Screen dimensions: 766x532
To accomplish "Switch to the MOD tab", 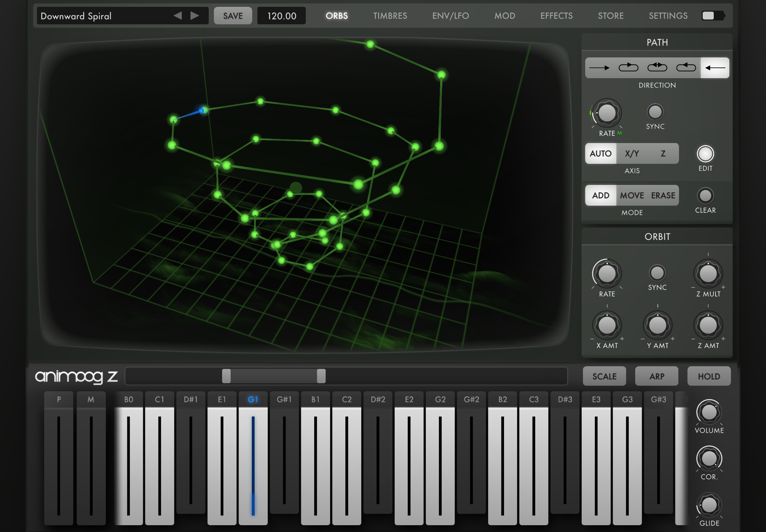I will (x=504, y=16).
